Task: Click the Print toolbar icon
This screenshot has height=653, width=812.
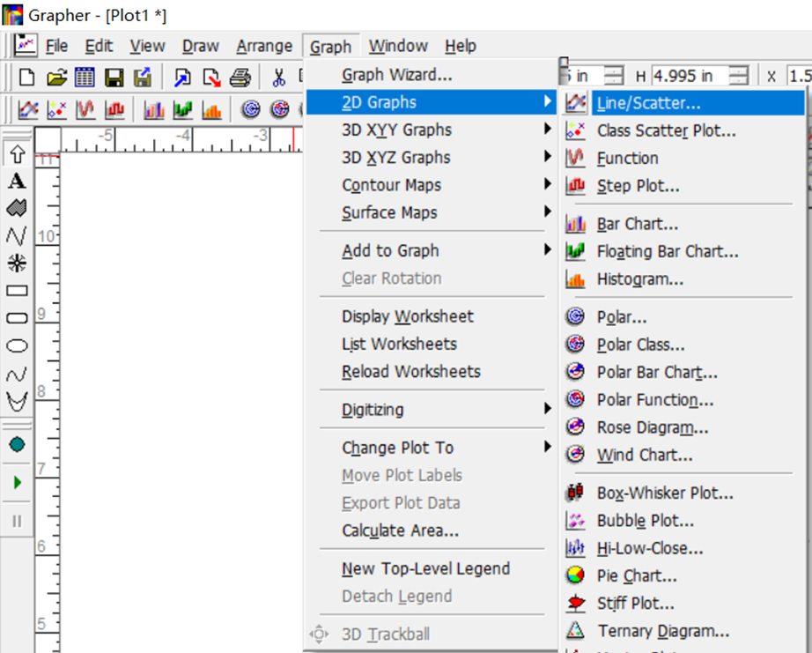Action: point(240,78)
